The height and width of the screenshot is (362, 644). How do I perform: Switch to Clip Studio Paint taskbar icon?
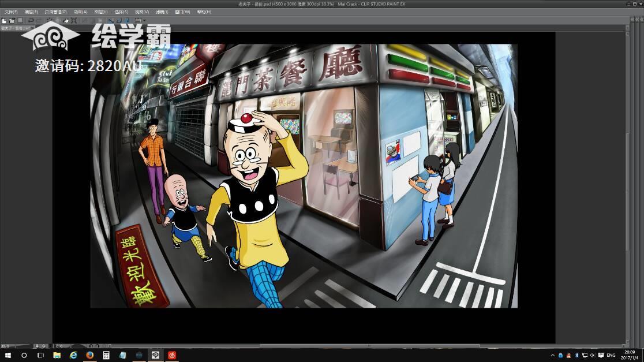click(x=155, y=355)
